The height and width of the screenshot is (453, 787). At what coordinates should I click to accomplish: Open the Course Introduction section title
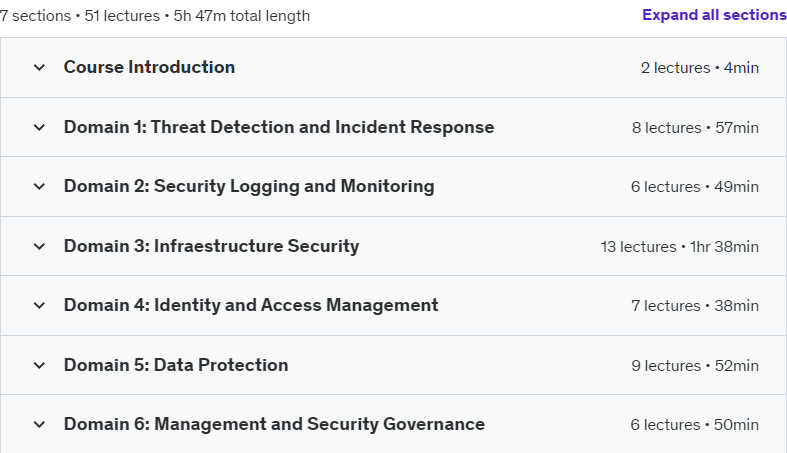pos(149,67)
